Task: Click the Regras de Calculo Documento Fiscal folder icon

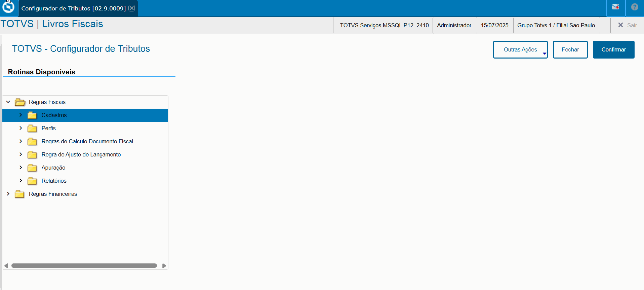Action: click(32, 141)
